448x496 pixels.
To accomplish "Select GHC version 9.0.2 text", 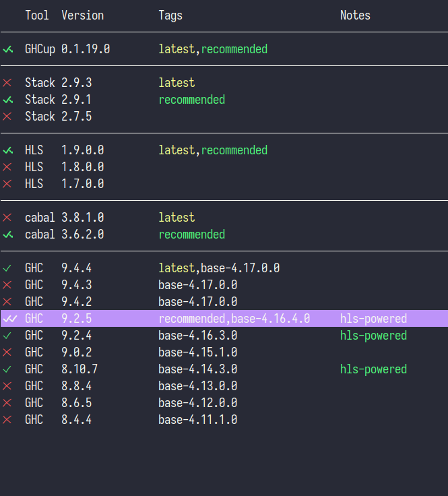I will click(77, 352).
